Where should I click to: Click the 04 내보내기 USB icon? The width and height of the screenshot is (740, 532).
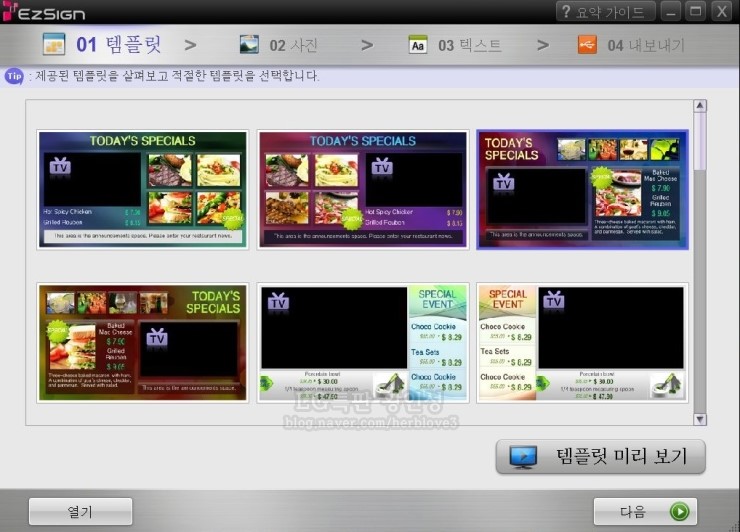(x=587, y=45)
